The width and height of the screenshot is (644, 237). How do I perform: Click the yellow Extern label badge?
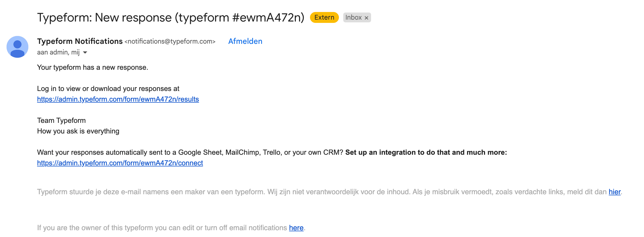[324, 17]
